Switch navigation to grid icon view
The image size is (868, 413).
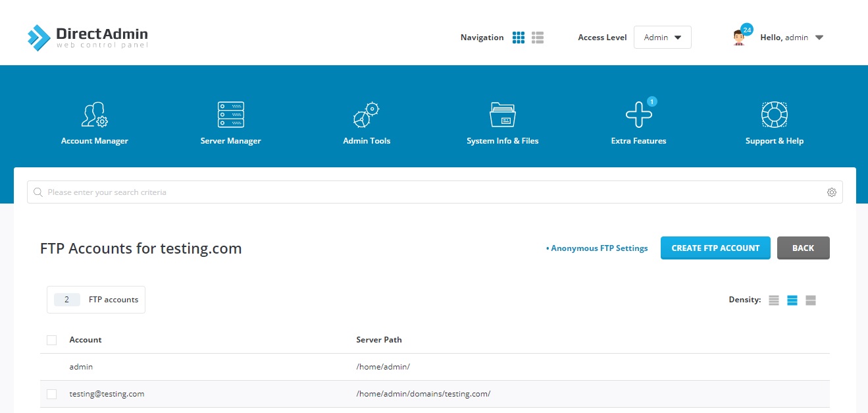click(519, 38)
